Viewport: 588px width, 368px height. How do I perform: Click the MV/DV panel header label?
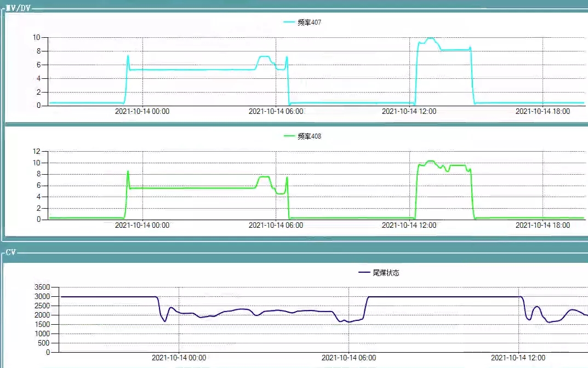18,9
